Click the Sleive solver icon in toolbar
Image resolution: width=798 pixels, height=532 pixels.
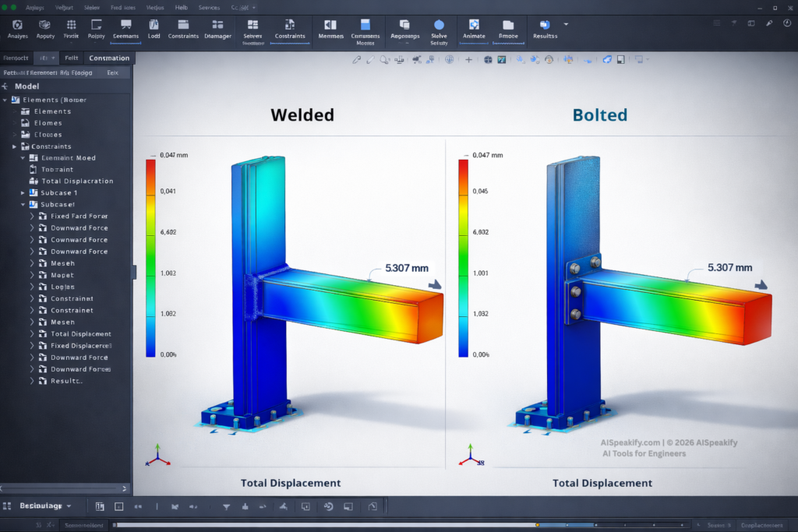(x=439, y=29)
